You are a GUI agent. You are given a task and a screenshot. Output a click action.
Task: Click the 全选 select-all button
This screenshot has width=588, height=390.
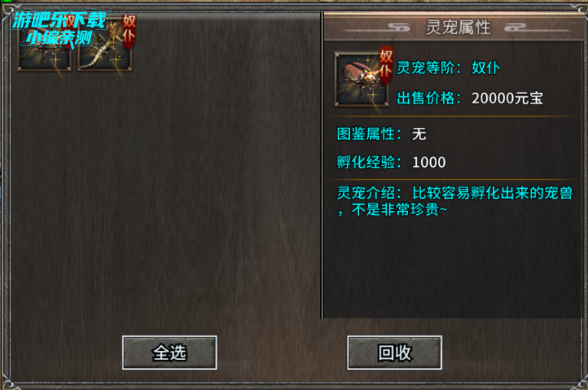click(x=169, y=353)
